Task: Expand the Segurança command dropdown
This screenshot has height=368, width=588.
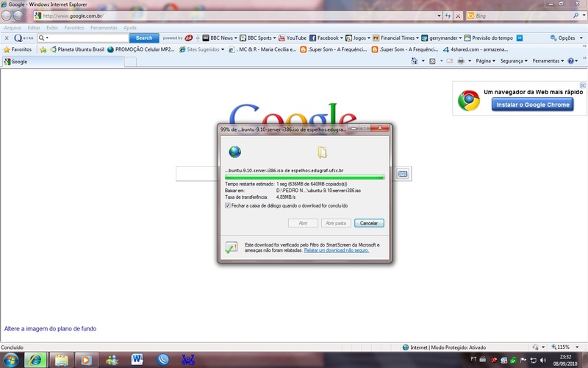Action: [x=526, y=61]
